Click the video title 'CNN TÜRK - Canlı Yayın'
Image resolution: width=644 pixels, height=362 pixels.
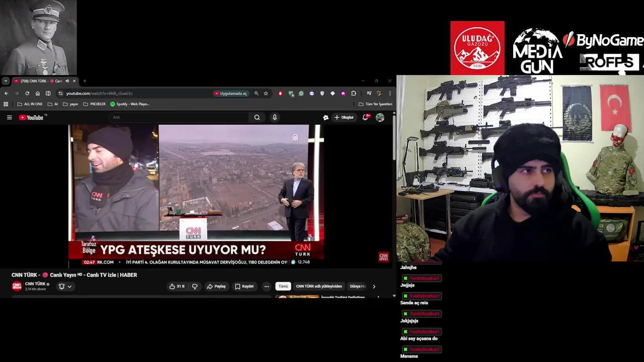[74, 275]
